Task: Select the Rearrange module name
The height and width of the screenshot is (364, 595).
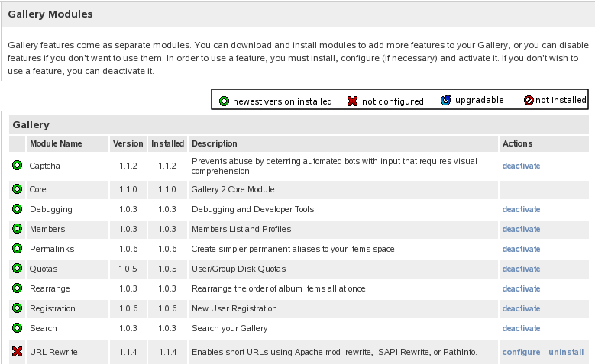Action: coord(50,288)
